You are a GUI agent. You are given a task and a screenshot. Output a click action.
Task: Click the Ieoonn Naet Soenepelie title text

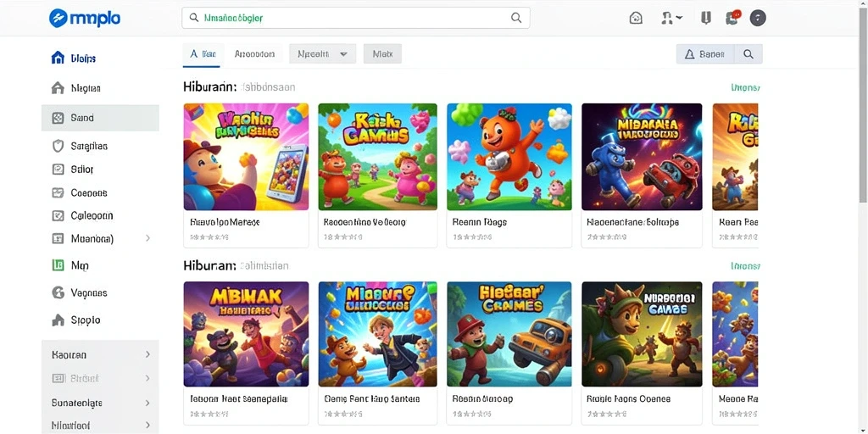tap(238, 398)
